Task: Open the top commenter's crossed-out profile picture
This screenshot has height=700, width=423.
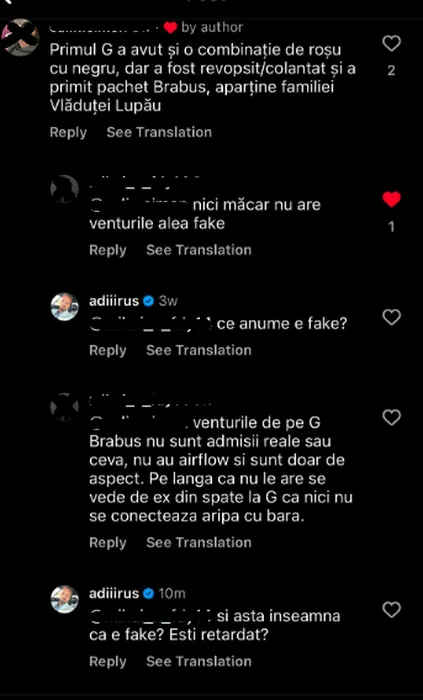Action: coord(21,38)
